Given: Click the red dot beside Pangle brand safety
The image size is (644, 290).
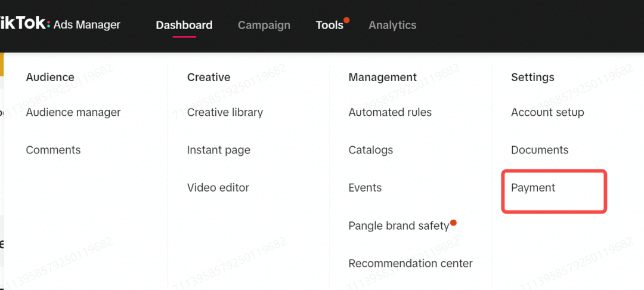Looking at the screenshot, I should (x=453, y=223).
